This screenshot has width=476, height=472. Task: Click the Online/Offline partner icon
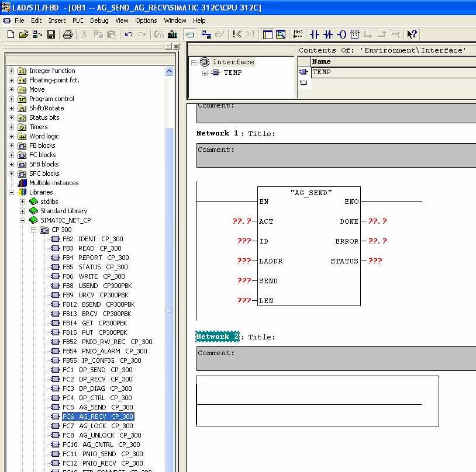click(x=37, y=34)
